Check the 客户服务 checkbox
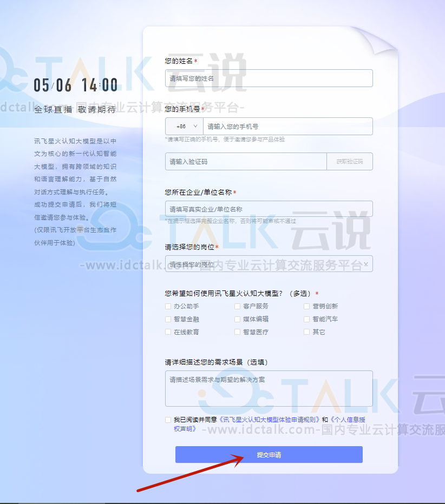Screen dimensions: 445x504 238,306
